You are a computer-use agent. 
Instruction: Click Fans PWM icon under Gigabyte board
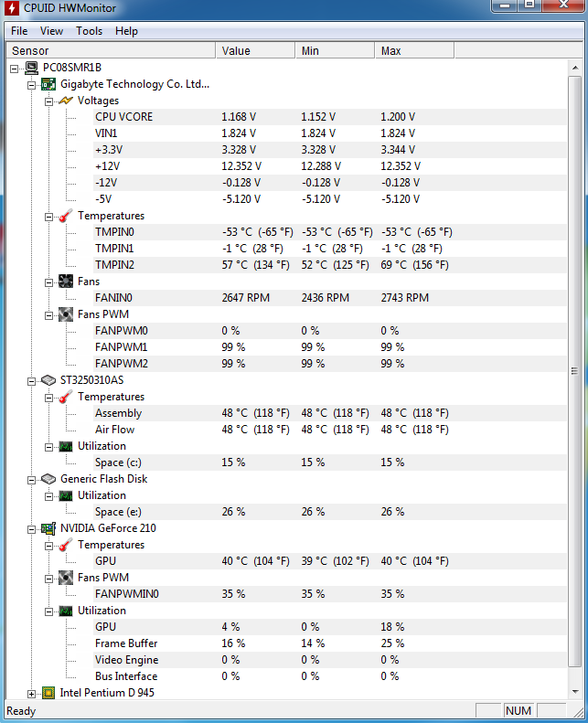point(66,314)
